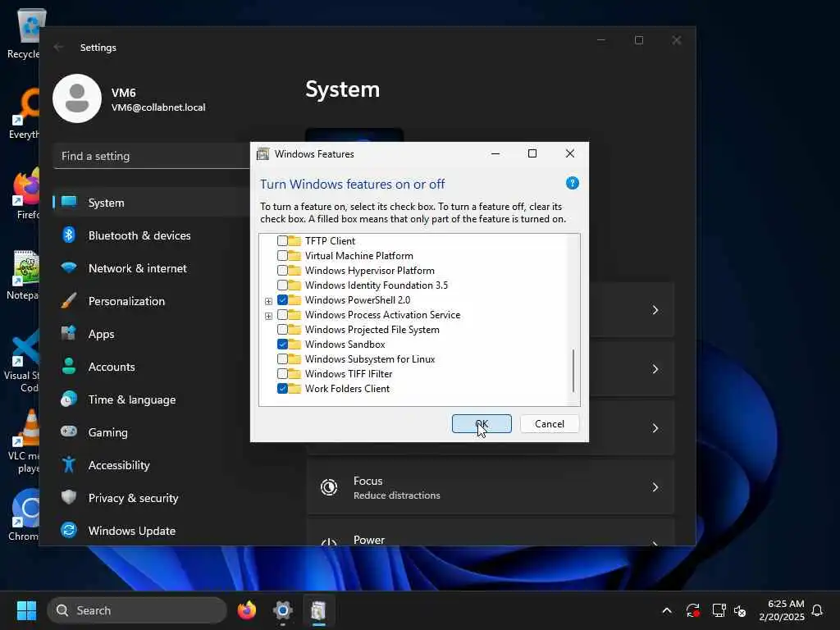The width and height of the screenshot is (840, 630).
Task: Open the clock showing 6:25 AM
Action: click(x=782, y=610)
